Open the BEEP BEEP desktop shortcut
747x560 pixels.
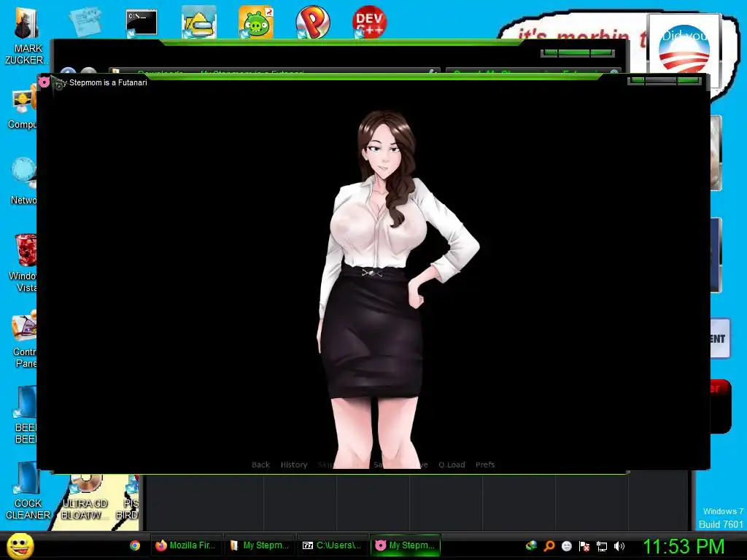pyautogui.click(x=25, y=414)
